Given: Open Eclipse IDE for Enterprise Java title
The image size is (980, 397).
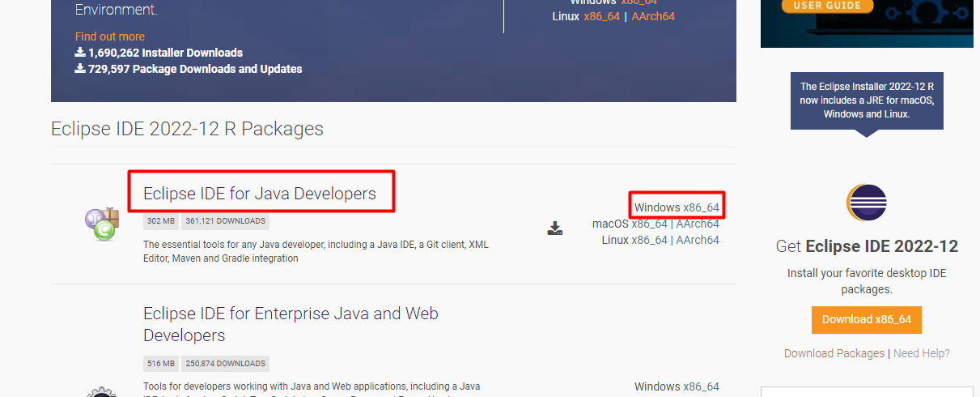Looking at the screenshot, I should 291,324.
